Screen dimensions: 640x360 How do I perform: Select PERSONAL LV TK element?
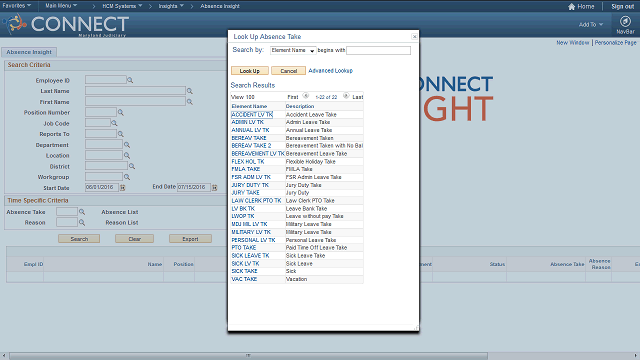point(253,240)
